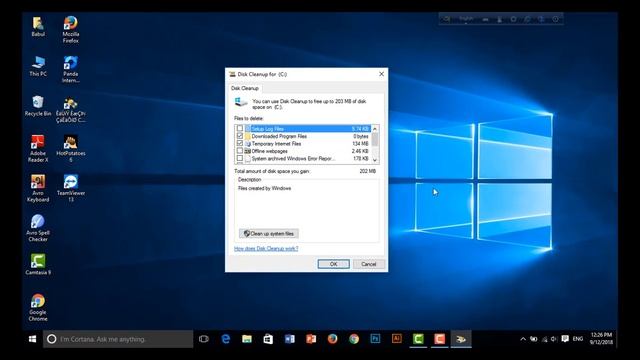Viewport: 640px width, 360px height.
Task: Click Cancel in Disk Cleanup dialog
Action: (369, 264)
